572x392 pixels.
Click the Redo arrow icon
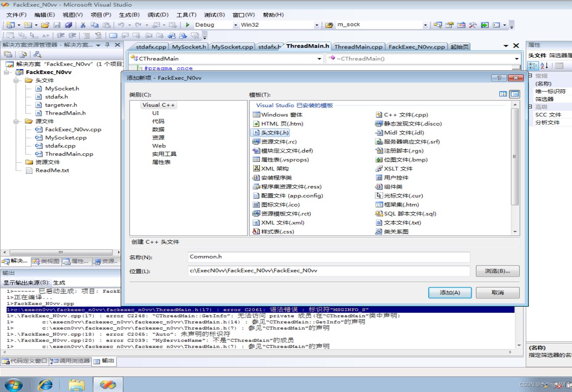(138, 25)
